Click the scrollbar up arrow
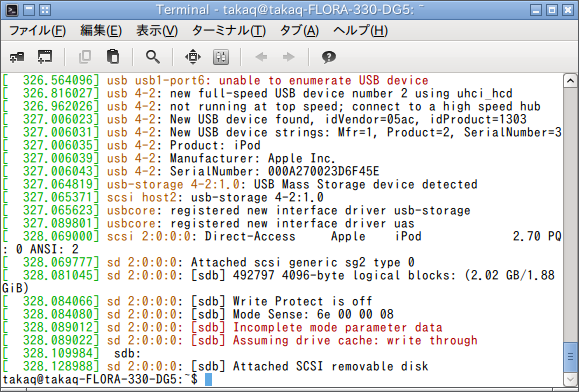The image size is (579, 392). click(x=570, y=80)
